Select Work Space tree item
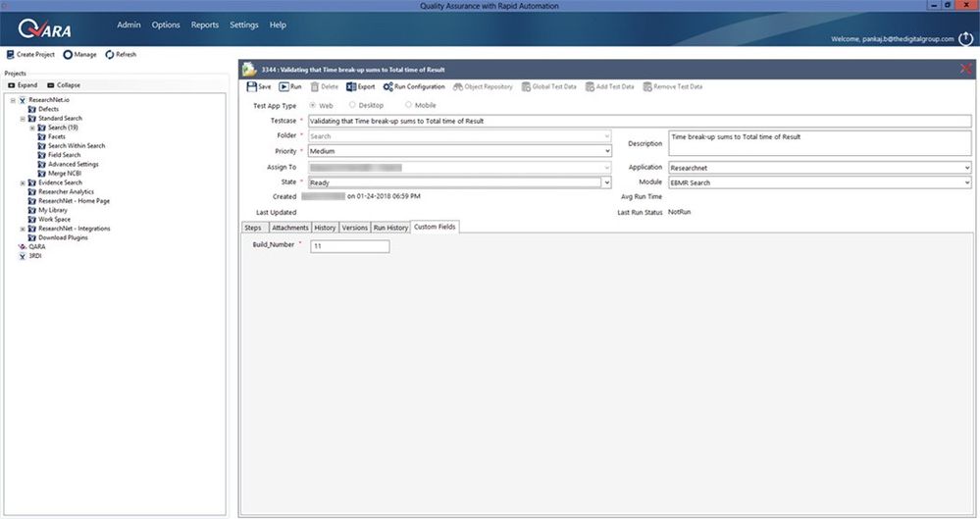Image resolution: width=980 pixels, height=519 pixels. pos(54,220)
